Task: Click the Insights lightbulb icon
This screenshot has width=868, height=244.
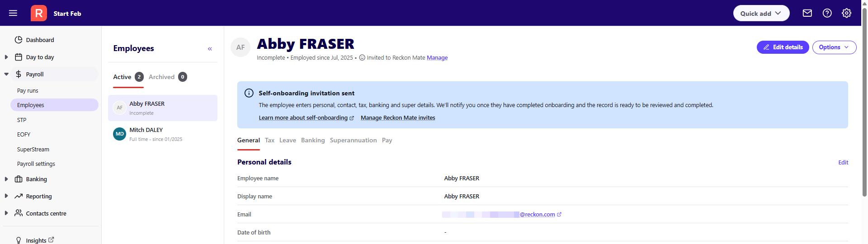Action: click(x=19, y=240)
